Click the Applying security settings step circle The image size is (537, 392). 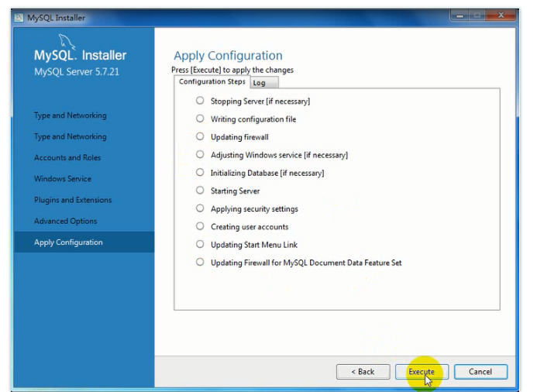tap(200, 208)
